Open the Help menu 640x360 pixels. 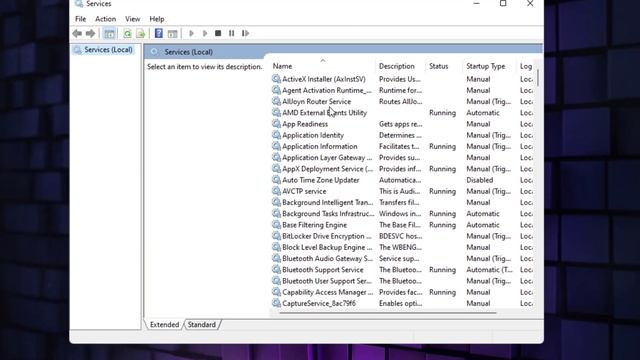[x=157, y=19]
